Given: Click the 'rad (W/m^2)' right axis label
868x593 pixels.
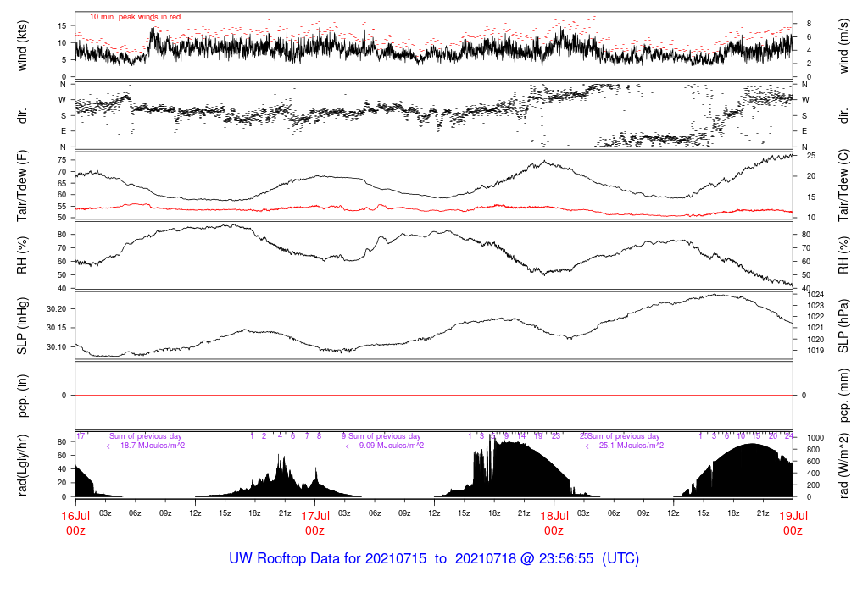Looking at the screenshot, I should [x=843, y=465].
